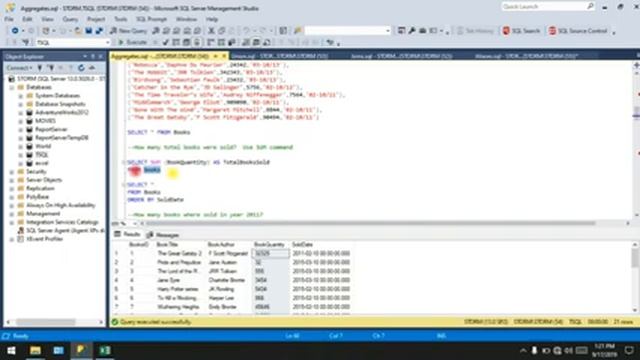Image resolution: width=640 pixels, height=360 pixels.
Task: Click the SoldDate column header
Action: tap(303, 244)
